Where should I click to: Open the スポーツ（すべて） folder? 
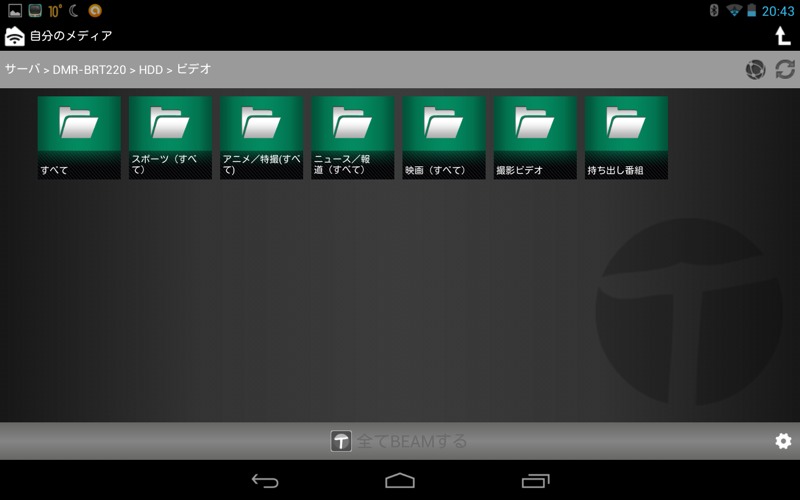click(x=170, y=138)
